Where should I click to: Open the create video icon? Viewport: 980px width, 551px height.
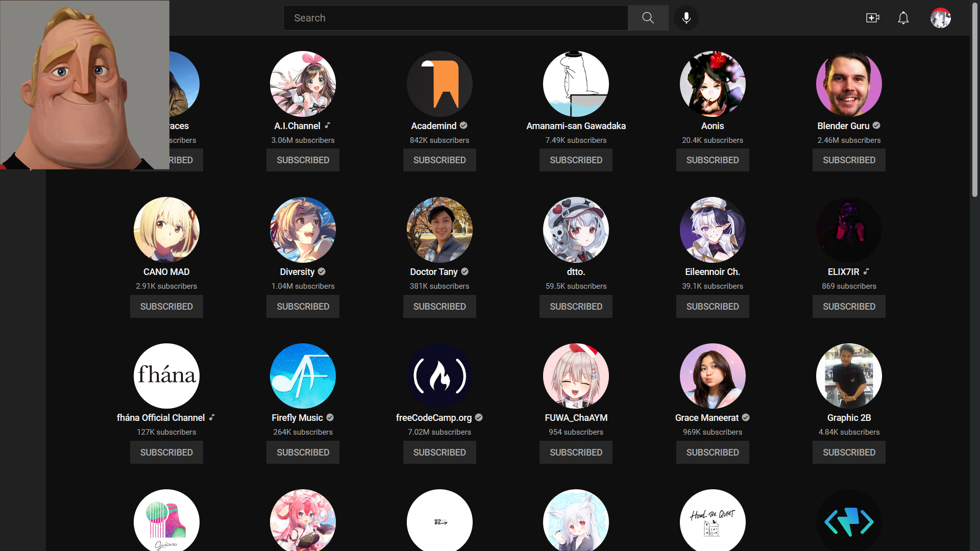click(872, 18)
